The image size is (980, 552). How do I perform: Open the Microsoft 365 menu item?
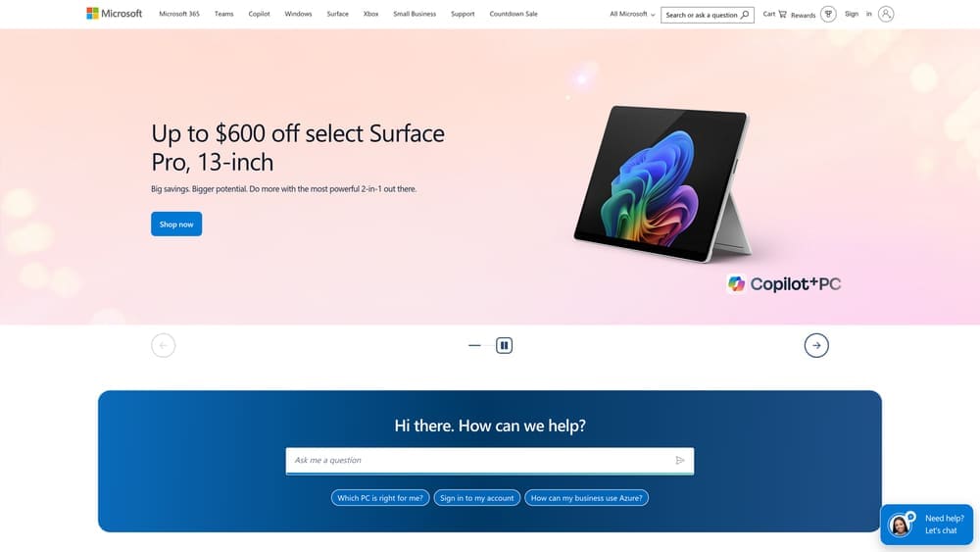179,14
